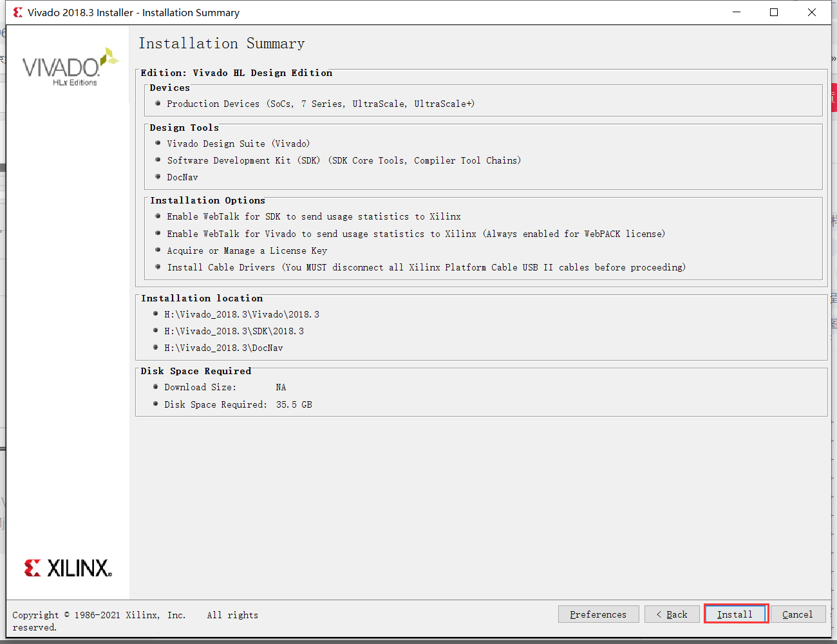Go back with the Back button
The width and height of the screenshot is (837, 644).
tap(672, 614)
